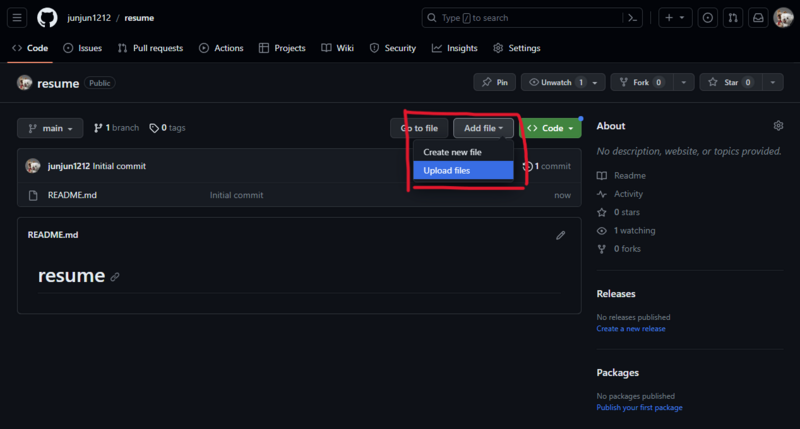Switch to the Issues tab

tap(82, 48)
